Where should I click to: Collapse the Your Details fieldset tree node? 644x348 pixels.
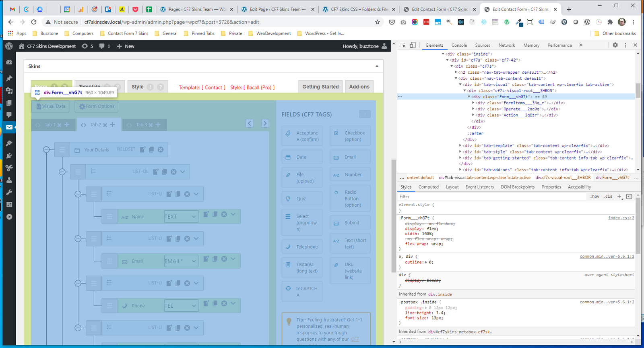[46, 149]
